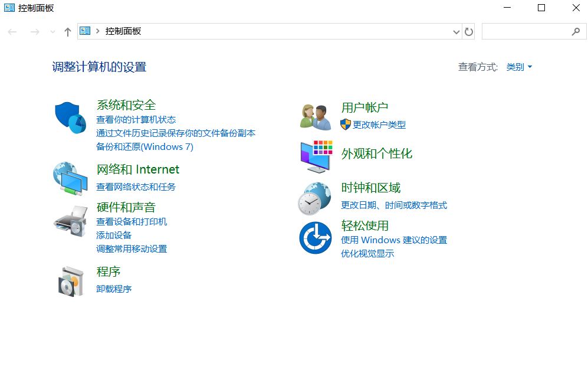Viewport: 588px width, 386px height.
Task: Click 调整常用移动设置 link
Action: coord(132,248)
